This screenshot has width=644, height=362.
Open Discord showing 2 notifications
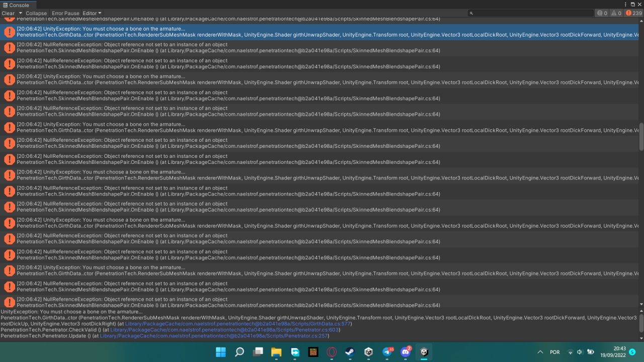pyautogui.click(x=406, y=352)
